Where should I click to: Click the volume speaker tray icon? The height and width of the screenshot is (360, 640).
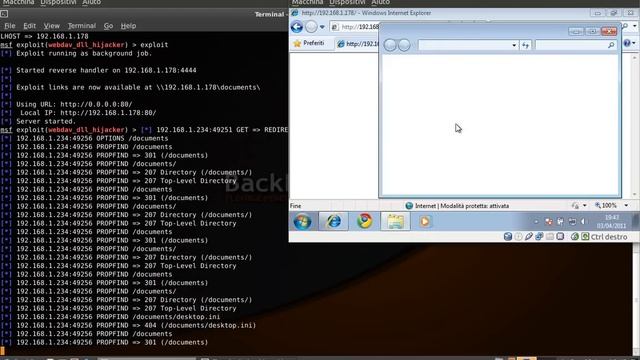[x=583, y=222]
